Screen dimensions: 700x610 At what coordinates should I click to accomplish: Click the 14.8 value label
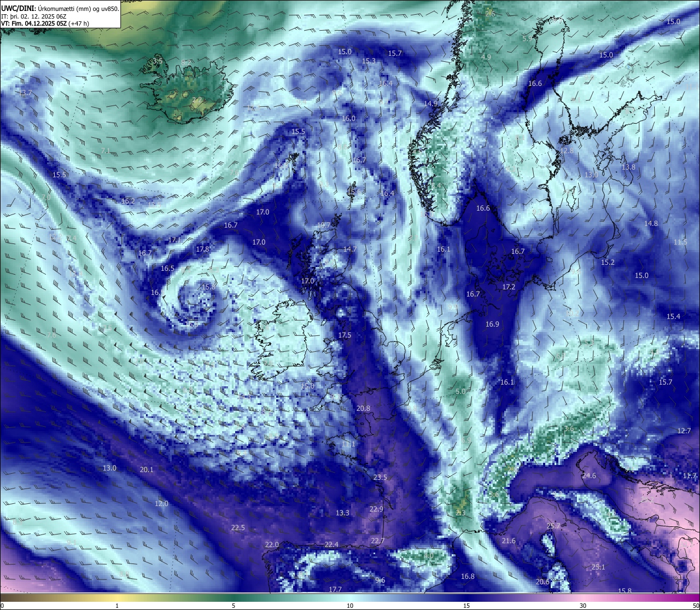(651, 224)
